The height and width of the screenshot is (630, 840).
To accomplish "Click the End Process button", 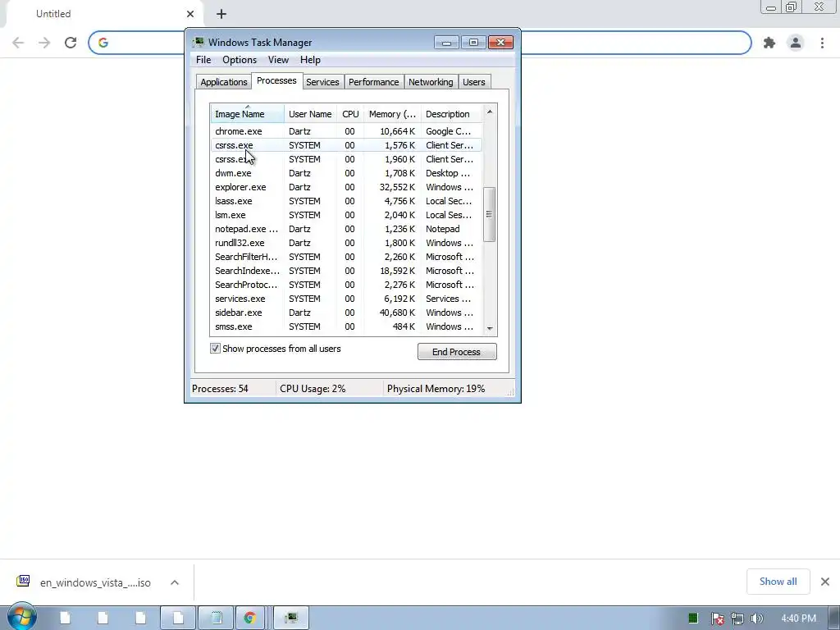I will [x=457, y=352].
